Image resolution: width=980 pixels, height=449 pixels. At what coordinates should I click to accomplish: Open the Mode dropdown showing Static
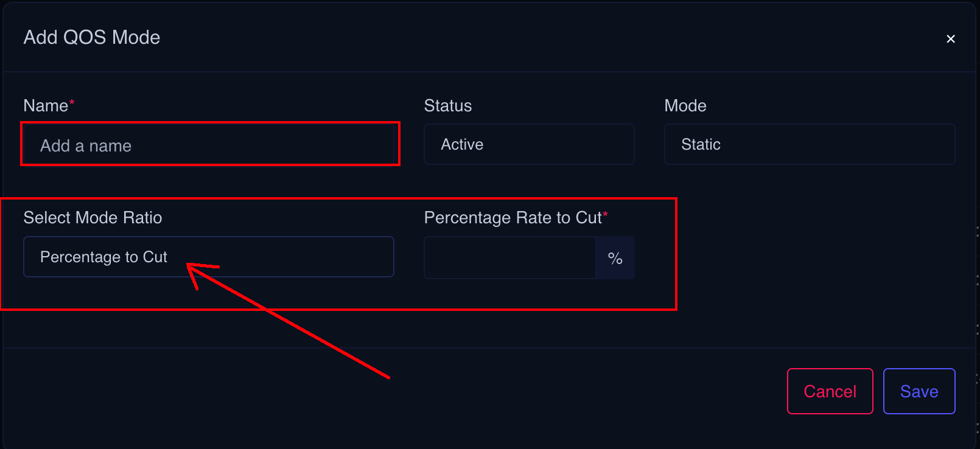click(809, 144)
